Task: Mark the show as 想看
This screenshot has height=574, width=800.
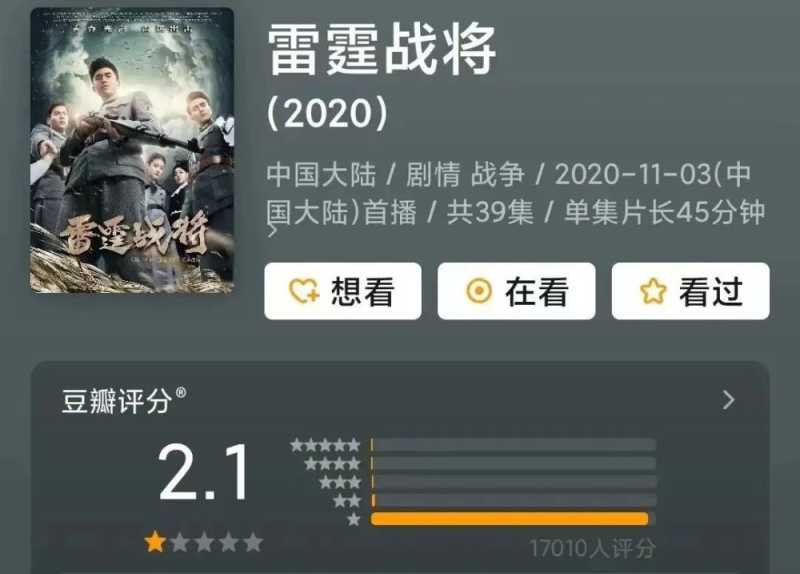Action: tap(343, 291)
